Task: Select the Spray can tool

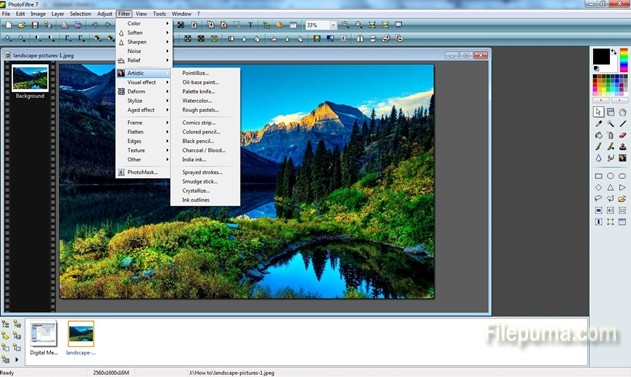Action: click(x=610, y=135)
